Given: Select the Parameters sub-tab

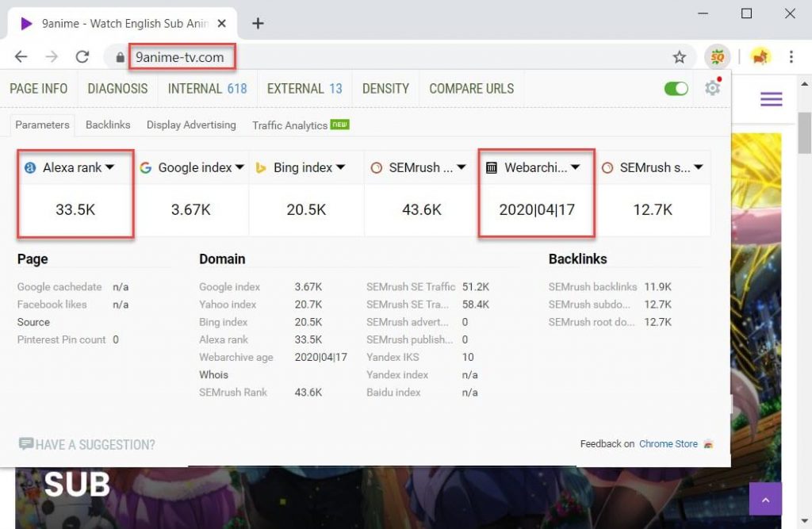Looking at the screenshot, I should 43,125.
